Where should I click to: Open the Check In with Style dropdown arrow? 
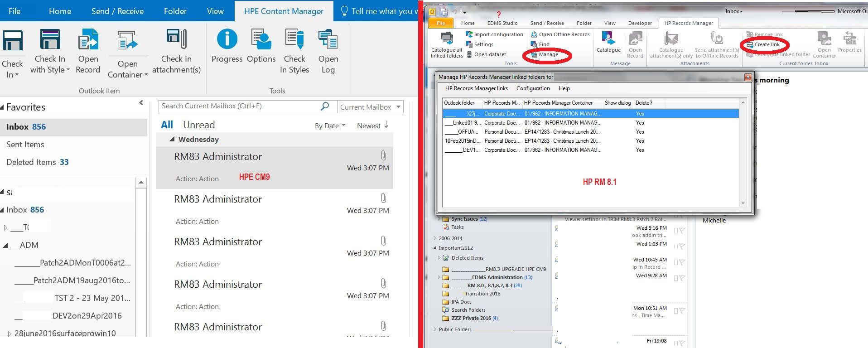tap(68, 70)
